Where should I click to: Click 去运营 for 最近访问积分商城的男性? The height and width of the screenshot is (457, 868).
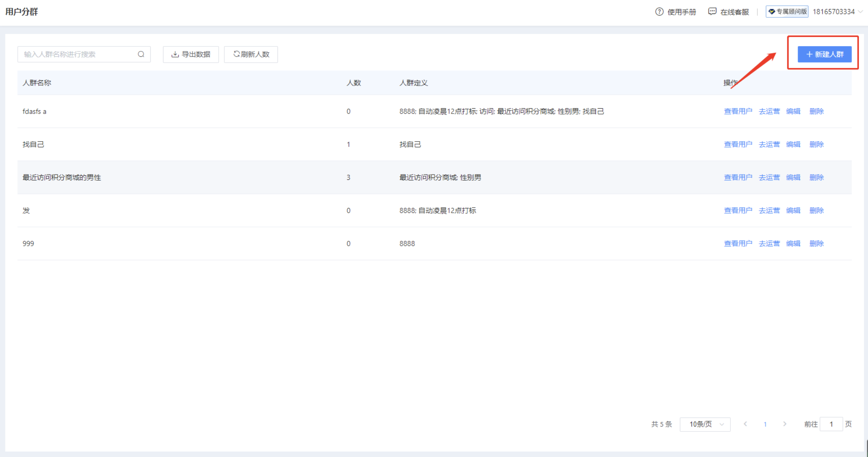click(769, 177)
